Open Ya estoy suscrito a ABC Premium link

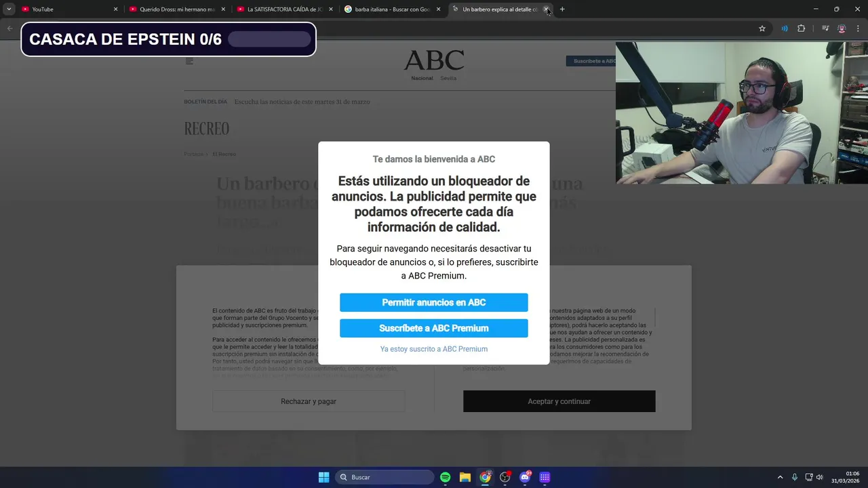434,349
